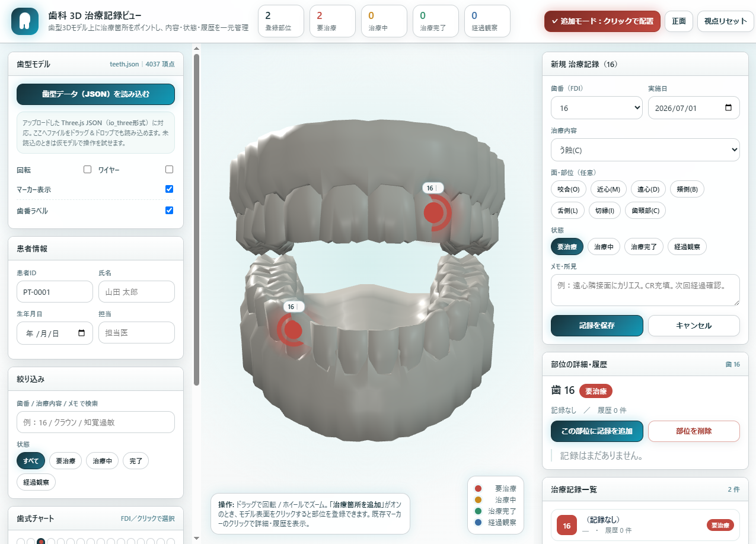Screen dimensions: 756x544
Task: Click yellow 治療中 legend dot
Action: 478,500
